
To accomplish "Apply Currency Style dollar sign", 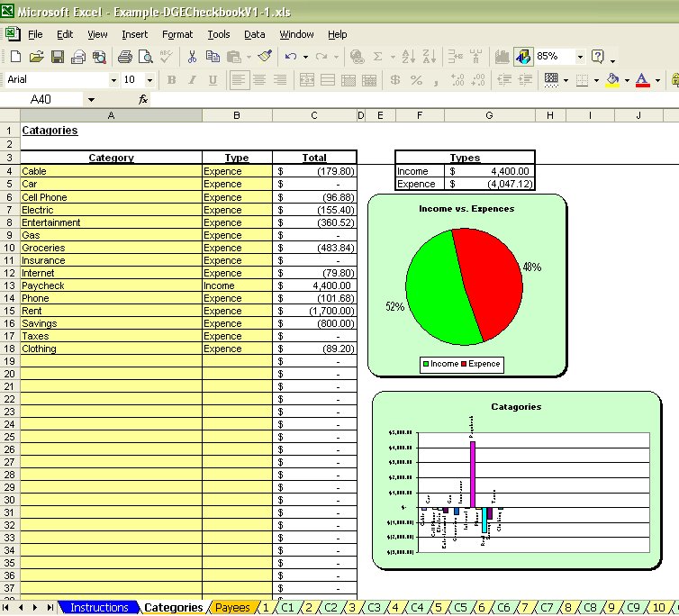I will coord(395,80).
